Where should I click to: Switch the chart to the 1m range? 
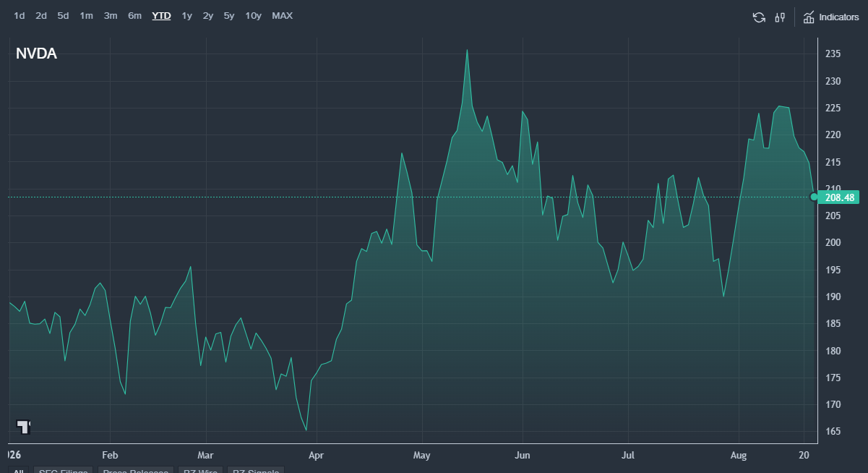(86, 16)
